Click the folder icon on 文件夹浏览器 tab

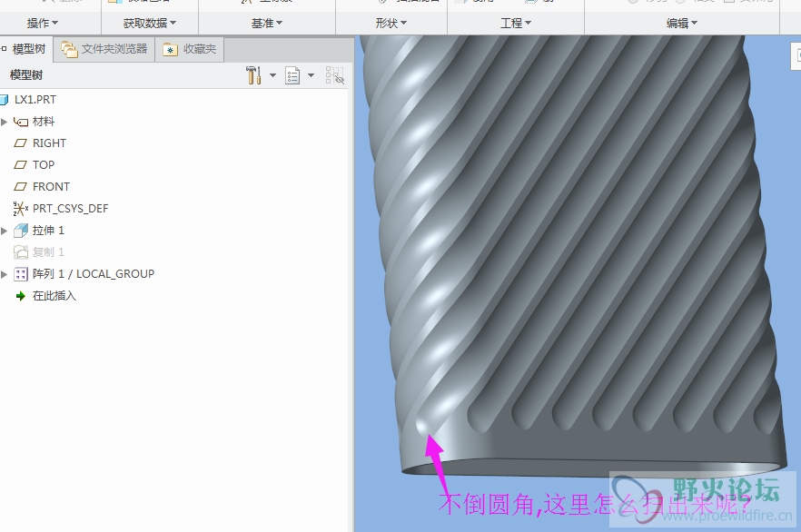point(69,49)
